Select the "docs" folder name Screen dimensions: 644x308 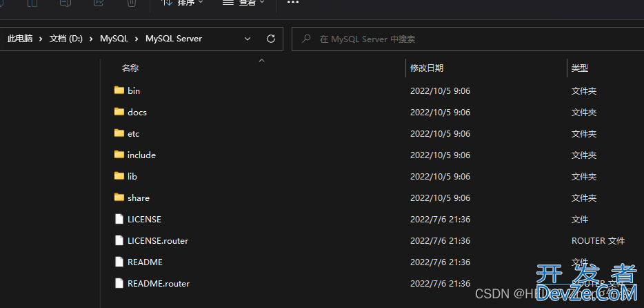pos(137,113)
